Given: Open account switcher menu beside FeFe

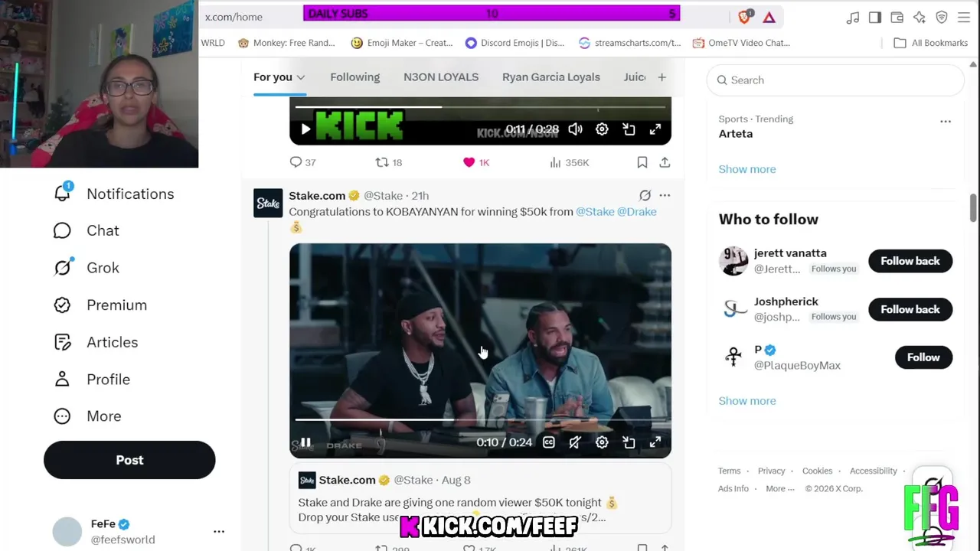Looking at the screenshot, I should (x=219, y=531).
